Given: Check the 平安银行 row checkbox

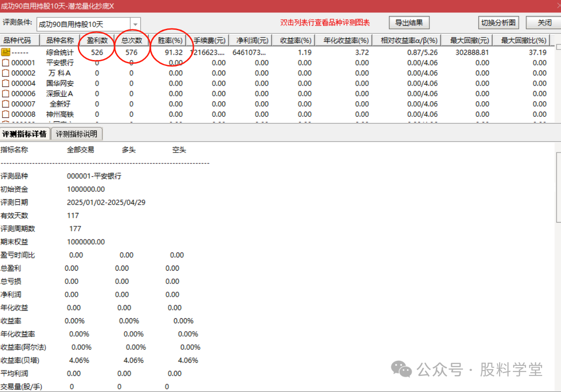Looking at the screenshot, I should pos(5,62).
